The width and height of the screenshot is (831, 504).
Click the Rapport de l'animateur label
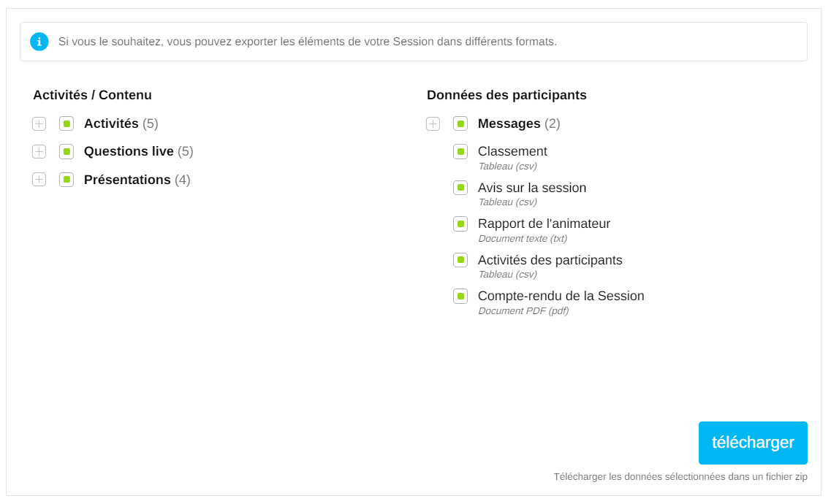[x=544, y=224]
